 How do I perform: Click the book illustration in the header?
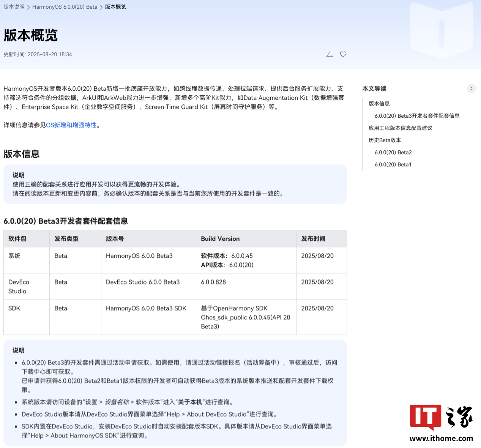click(442, 30)
